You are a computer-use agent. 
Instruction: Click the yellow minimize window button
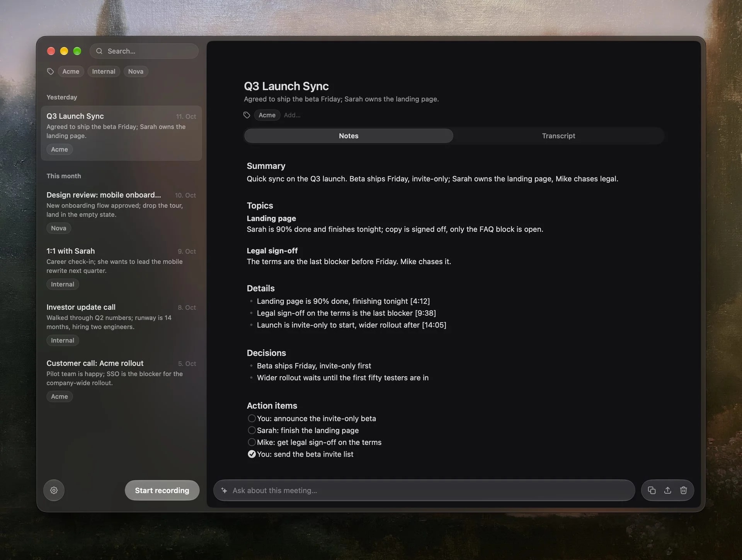tap(64, 51)
